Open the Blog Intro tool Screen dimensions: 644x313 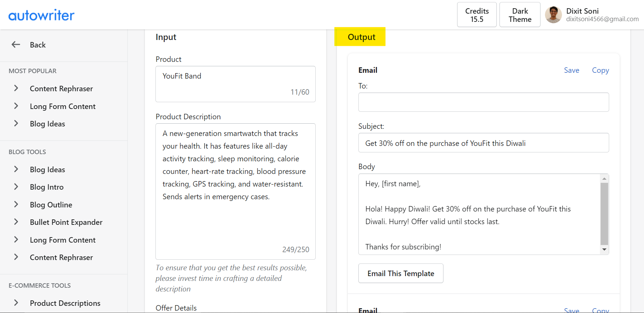click(47, 187)
